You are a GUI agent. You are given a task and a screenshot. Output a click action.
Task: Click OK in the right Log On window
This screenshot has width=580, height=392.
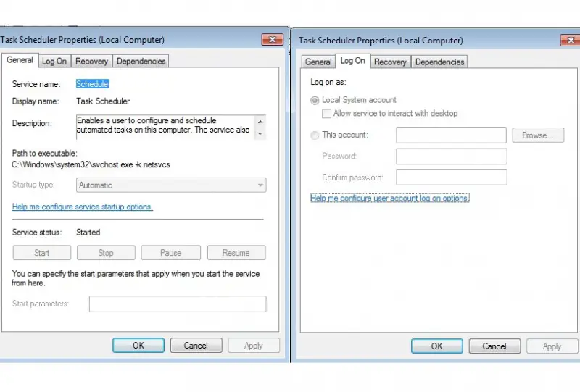437,346
